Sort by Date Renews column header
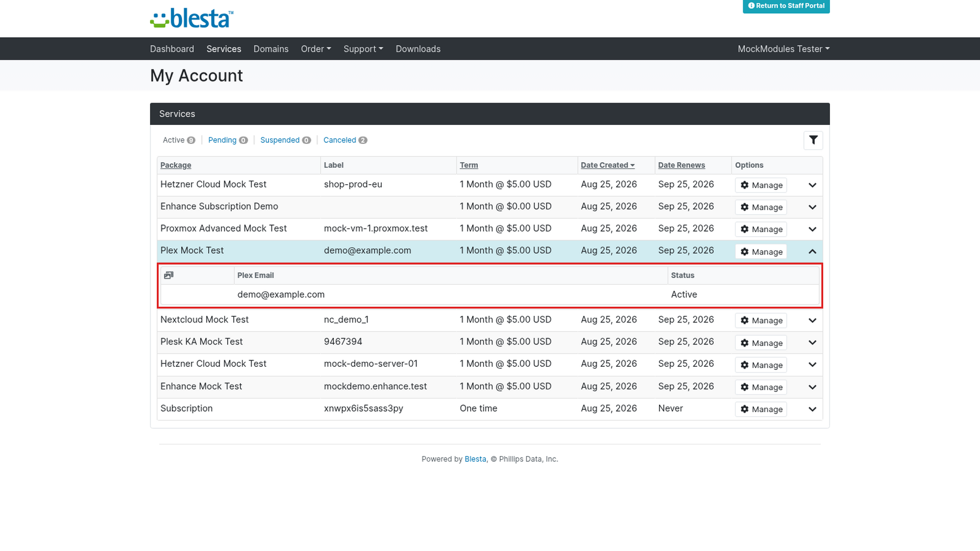980x551 pixels. pos(681,165)
